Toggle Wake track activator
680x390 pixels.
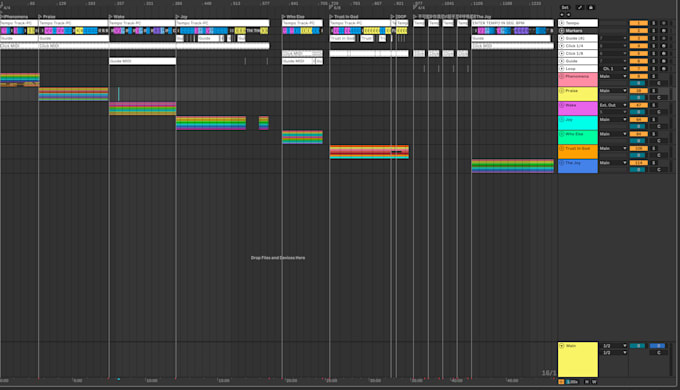click(638, 105)
